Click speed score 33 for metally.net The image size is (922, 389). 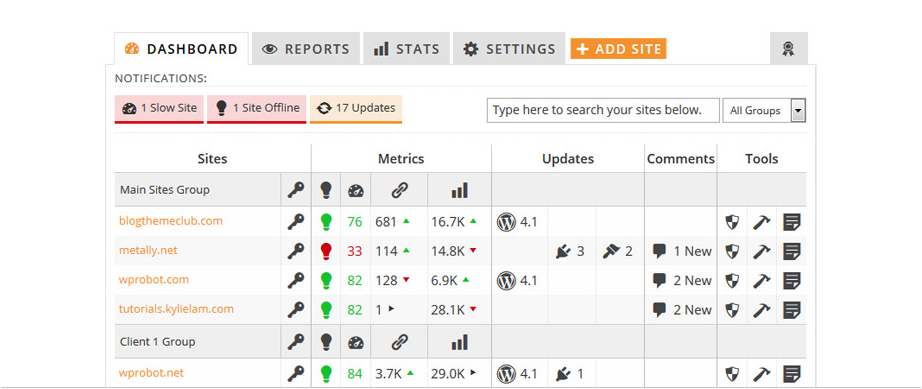click(x=355, y=251)
